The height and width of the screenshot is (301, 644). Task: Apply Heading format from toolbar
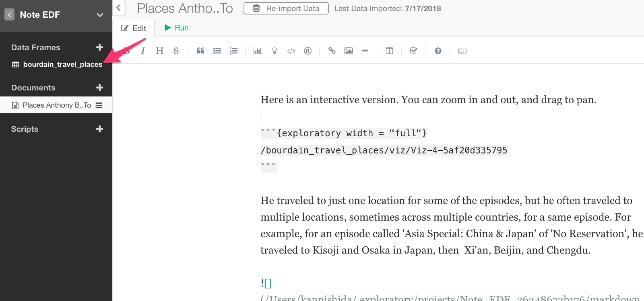point(159,51)
